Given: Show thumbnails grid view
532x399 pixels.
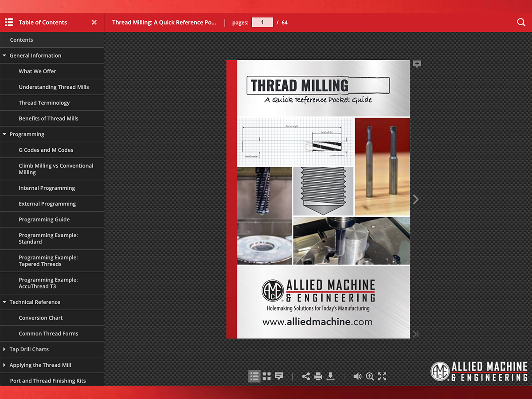Looking at the screenshot, I should tap(266, 376).
